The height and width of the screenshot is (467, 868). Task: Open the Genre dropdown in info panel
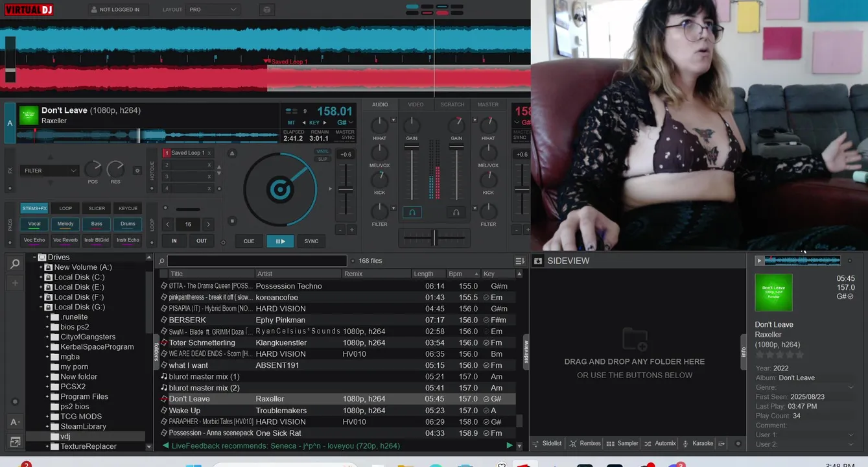click(850, 387)
